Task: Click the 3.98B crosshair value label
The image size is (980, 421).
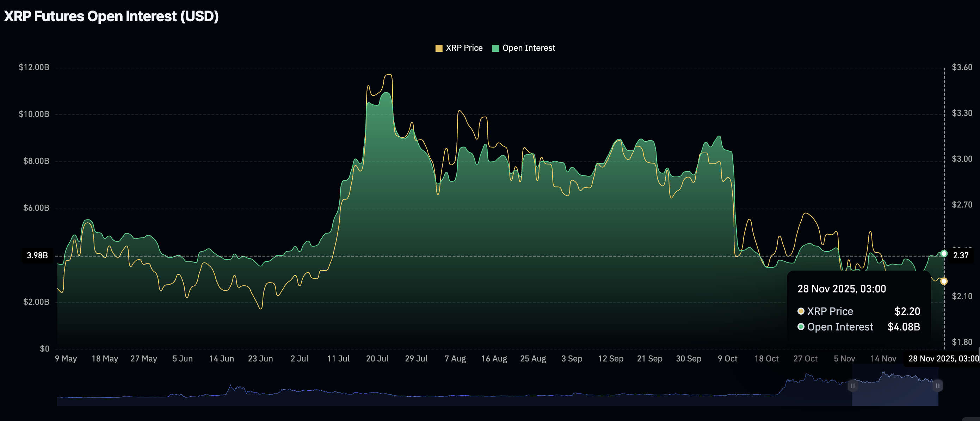Action: point(37,255)
